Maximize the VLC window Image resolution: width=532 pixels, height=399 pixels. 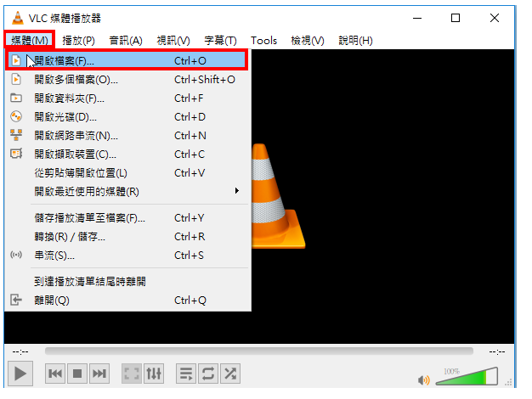click(456, 18)
